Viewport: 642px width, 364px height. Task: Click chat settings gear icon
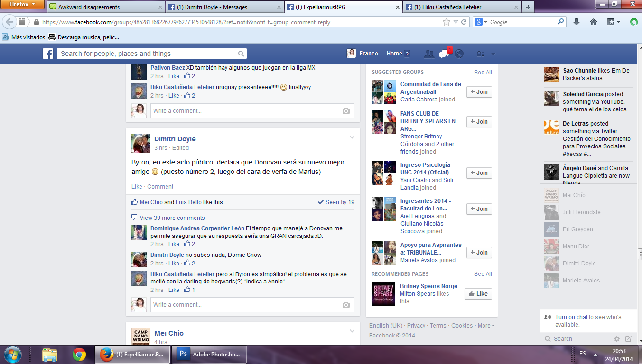617,339
